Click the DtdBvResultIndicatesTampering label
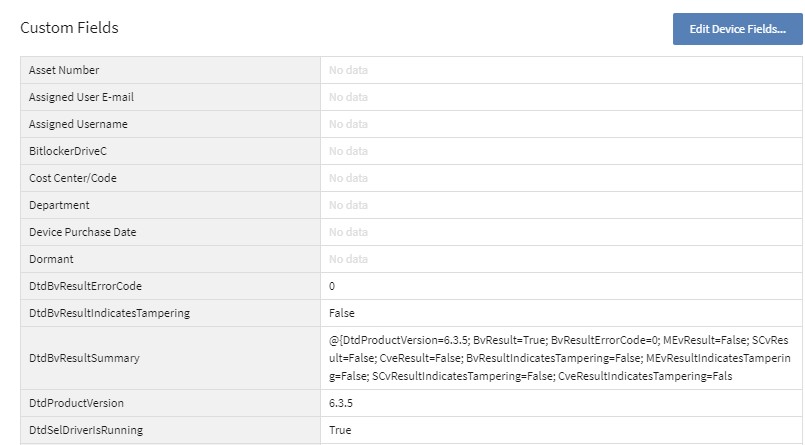 (109, 313)
